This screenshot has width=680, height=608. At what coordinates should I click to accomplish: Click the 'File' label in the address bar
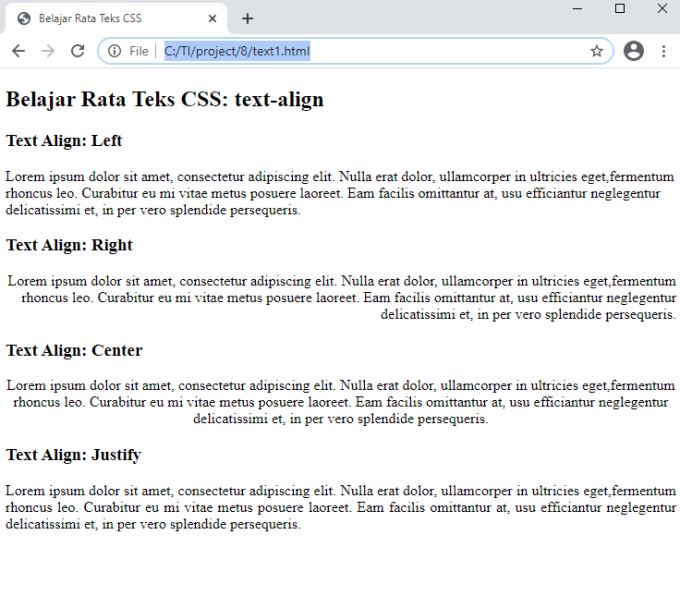point(139,51)
